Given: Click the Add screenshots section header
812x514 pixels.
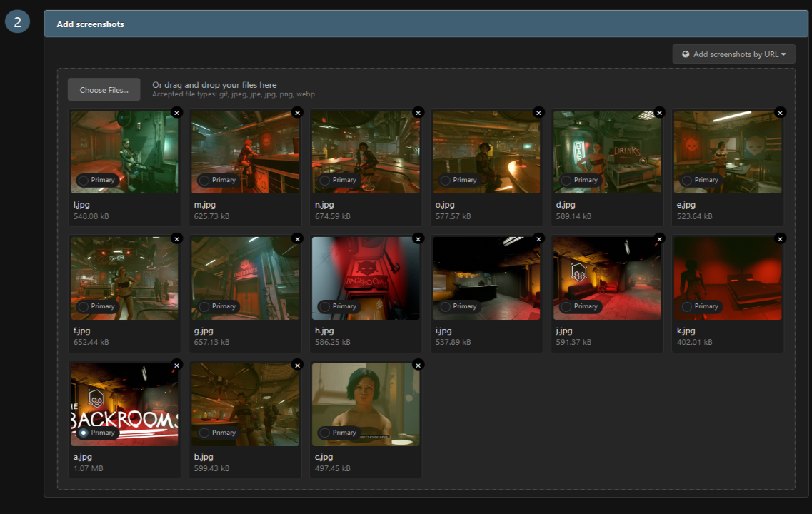Looking at the screenshot, I should point(426,24).
